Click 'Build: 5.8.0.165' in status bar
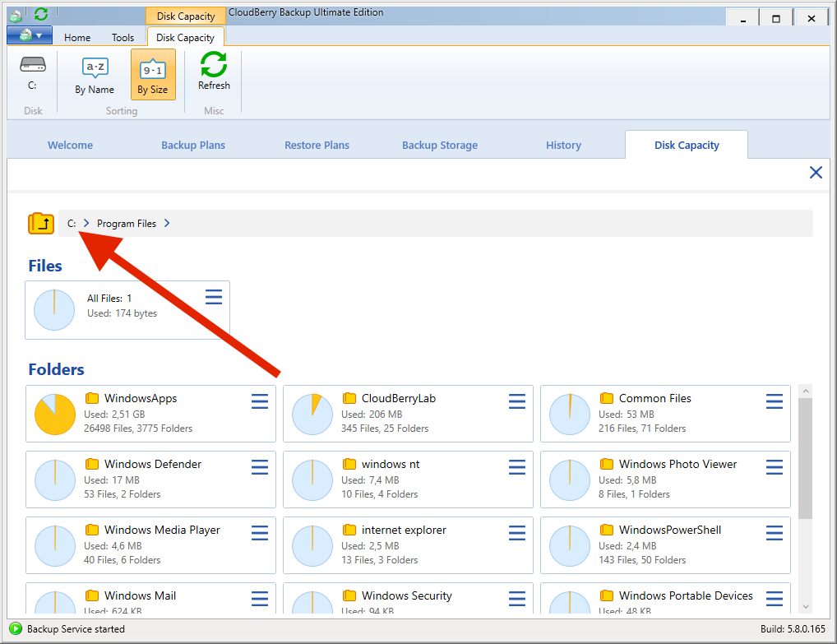Viewport: 837px width, 644px height. coord(793,629)
